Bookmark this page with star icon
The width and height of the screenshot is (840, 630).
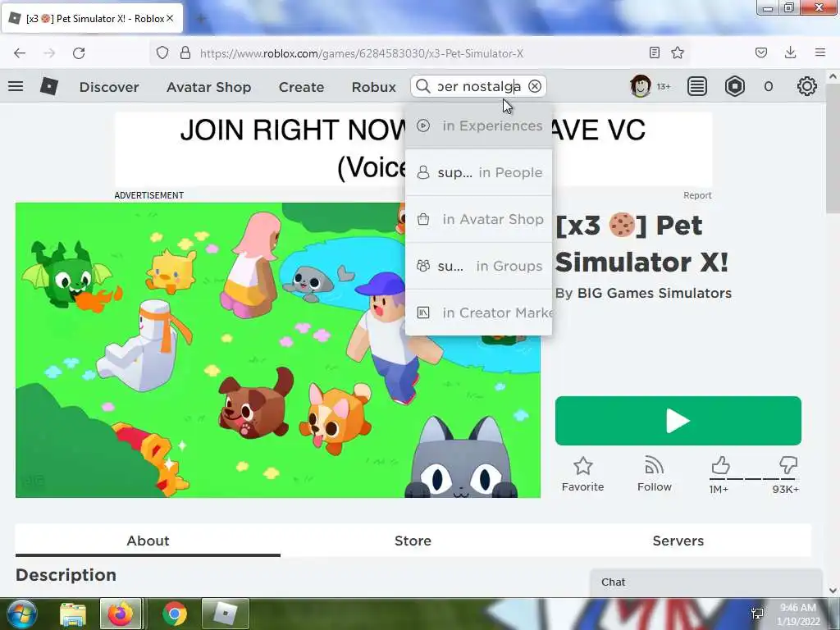tap(678, 52)
